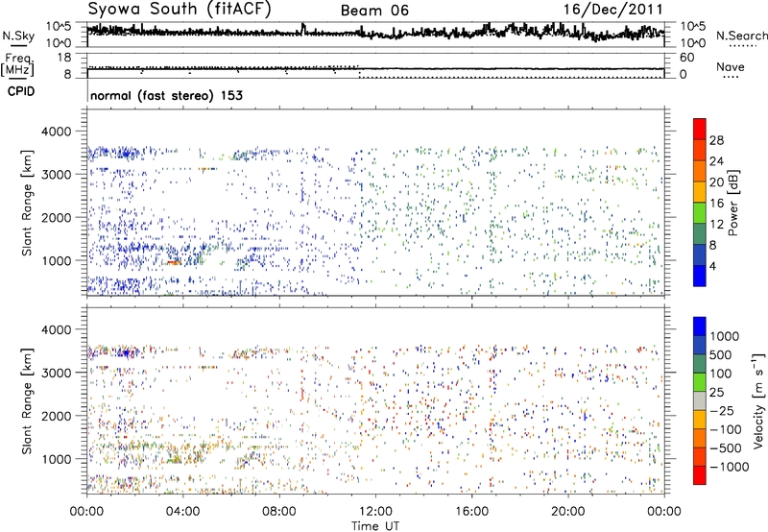Click "normal (fast stereo) 153" mode text

166,95
